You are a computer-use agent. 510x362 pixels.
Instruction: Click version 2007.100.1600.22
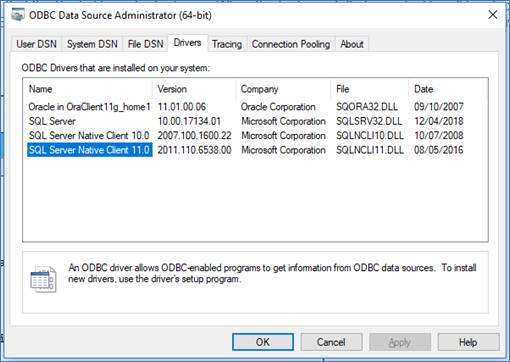point(194,135)
